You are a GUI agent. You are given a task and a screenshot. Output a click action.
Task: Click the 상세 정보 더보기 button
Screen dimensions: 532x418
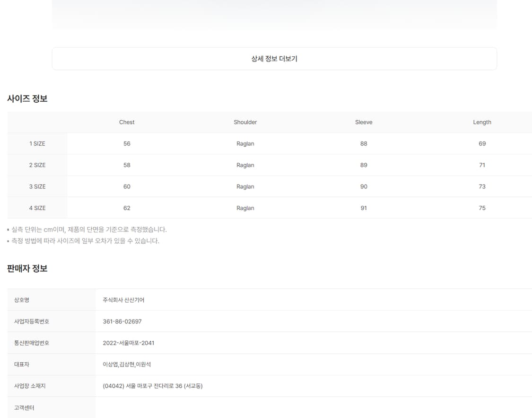click(x=274, y=59)
